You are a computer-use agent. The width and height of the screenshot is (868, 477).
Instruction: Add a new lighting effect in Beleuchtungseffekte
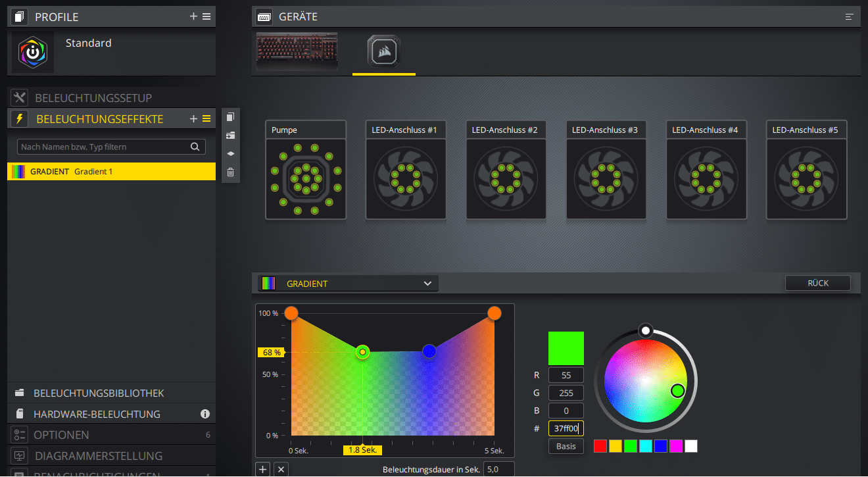(x=193, y=119)
